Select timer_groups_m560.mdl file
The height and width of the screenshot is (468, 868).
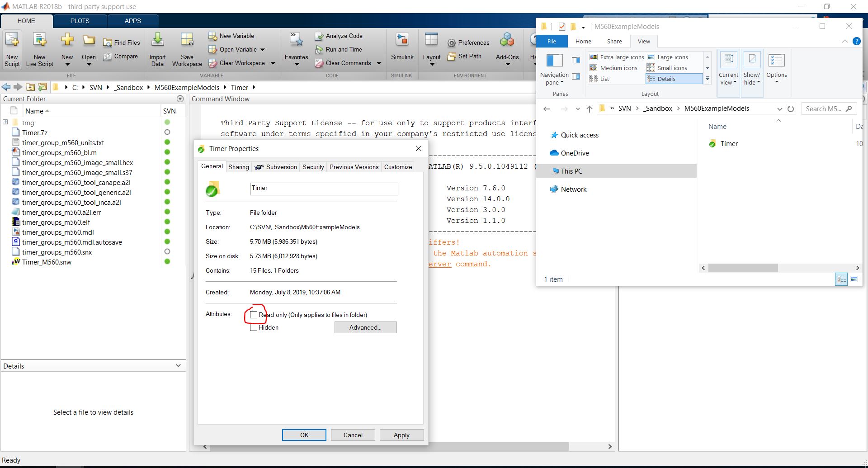tap(58, 232)
